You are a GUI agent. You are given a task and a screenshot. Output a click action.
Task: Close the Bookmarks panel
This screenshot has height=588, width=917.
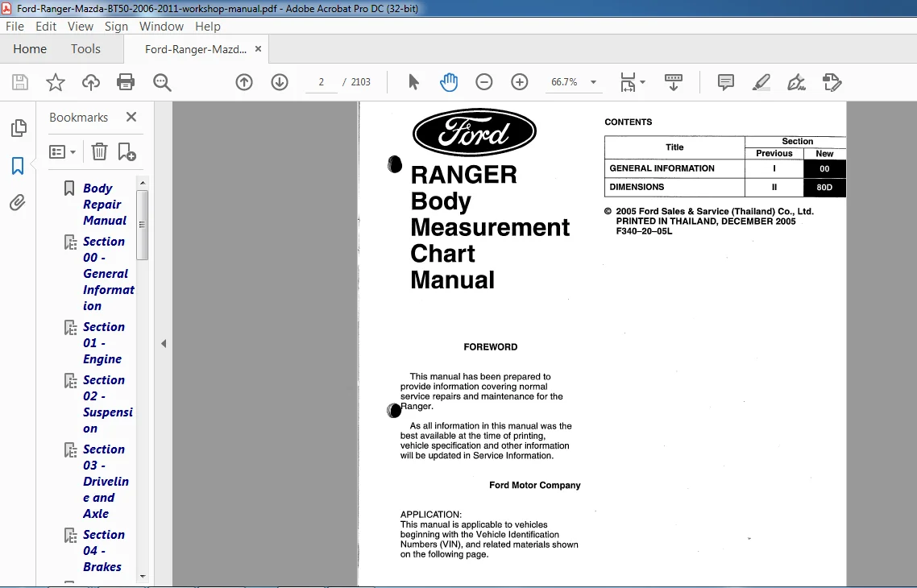131,117
